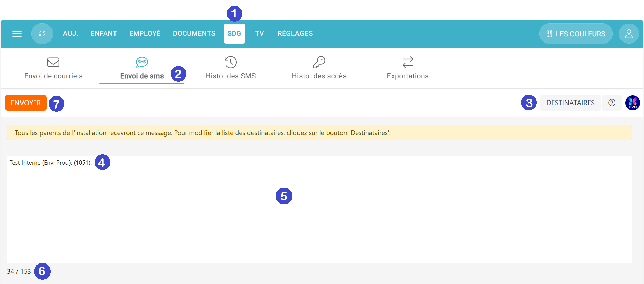The width and height of the screenshot is (644, 284).
Task: Open the user profile icon
Action: [629, 34]
